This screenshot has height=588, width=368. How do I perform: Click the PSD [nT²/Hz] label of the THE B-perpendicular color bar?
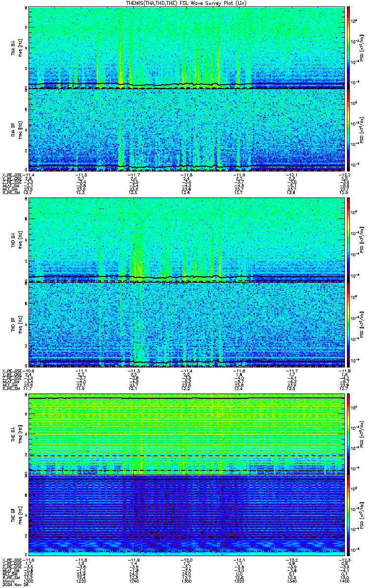[x=362, y=435]
